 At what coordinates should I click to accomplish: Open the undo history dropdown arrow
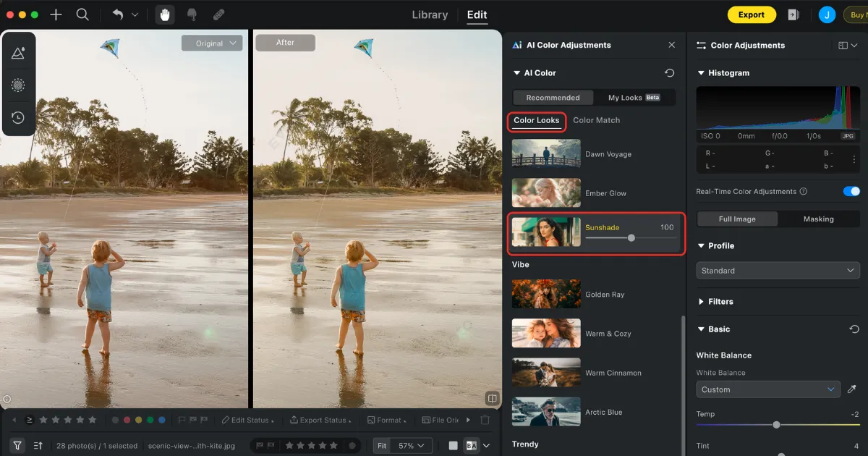[x=135, y=14]
